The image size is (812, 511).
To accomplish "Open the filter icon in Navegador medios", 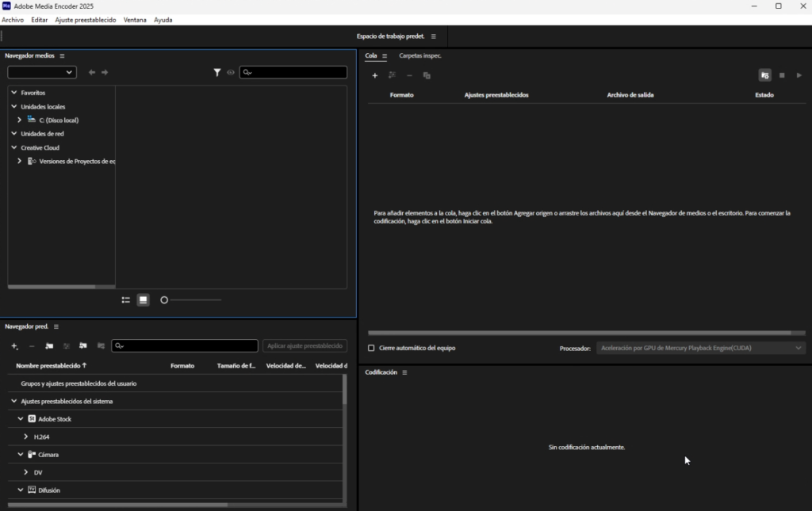I will (218, 72).
